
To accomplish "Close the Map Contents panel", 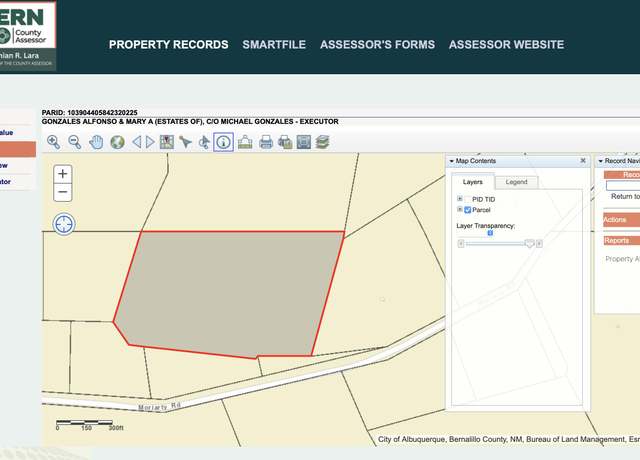I will 583,161.
